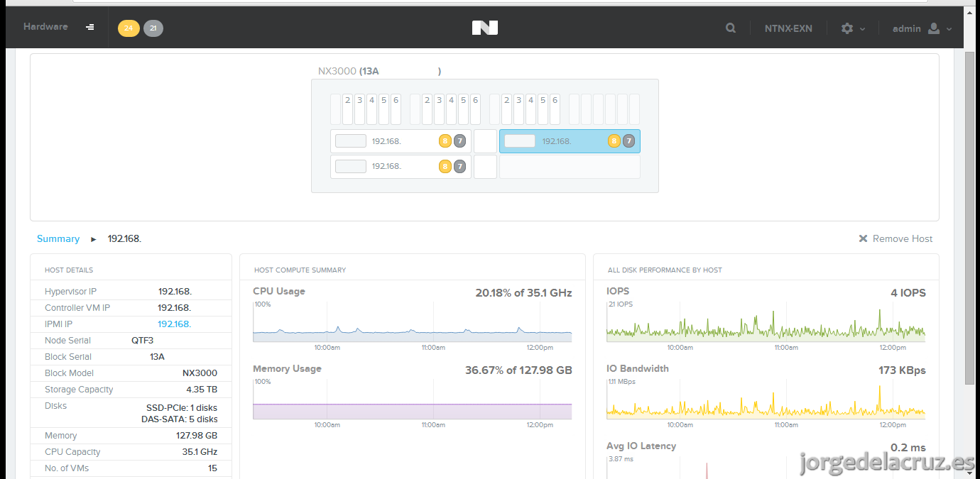Image resolution: width=980 pixels, height=479 pixels.
Task: Click yellow 8 badge on highlighted host
Action: pyautogui.click(x=614, y=141)
